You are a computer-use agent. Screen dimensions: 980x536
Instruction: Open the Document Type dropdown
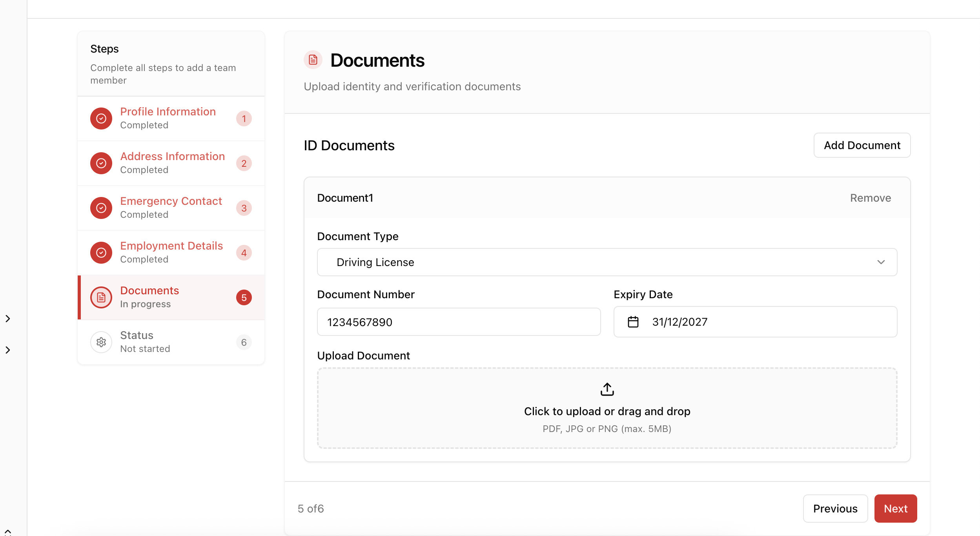607,262
